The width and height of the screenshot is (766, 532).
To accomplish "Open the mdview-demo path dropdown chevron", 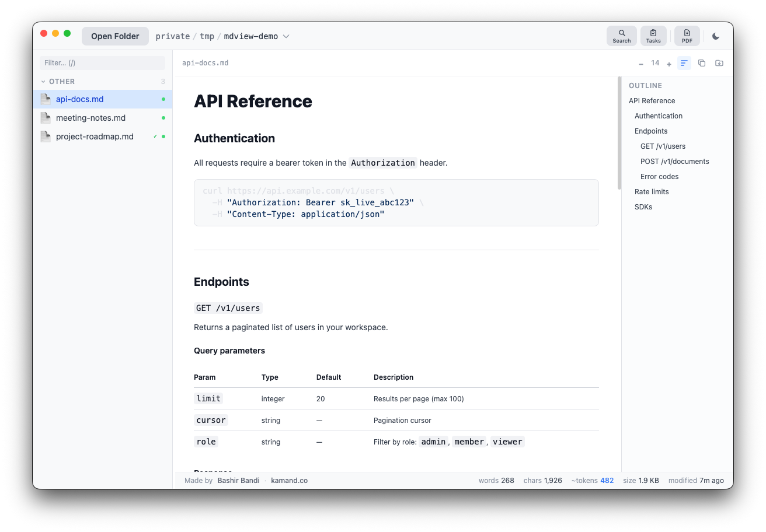I will pyautogui.click(x=286, y=36).
